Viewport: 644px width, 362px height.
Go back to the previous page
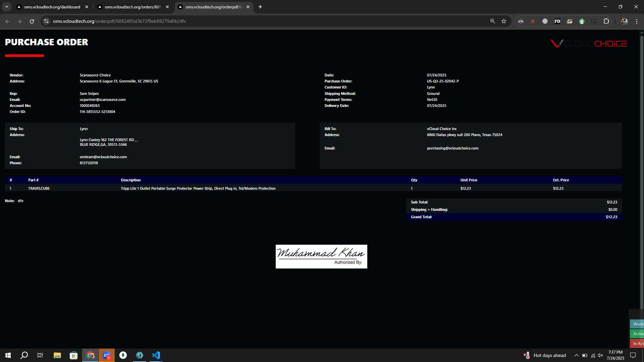point(7,21)
